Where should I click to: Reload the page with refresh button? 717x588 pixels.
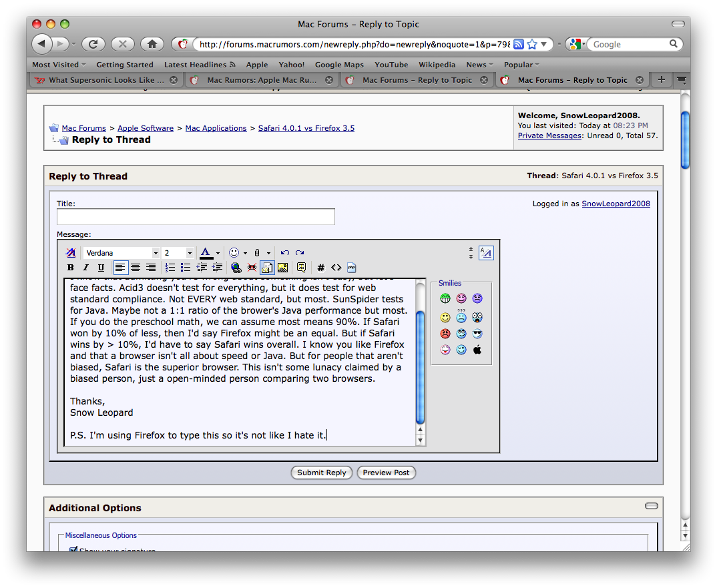[x=93, y=44]
